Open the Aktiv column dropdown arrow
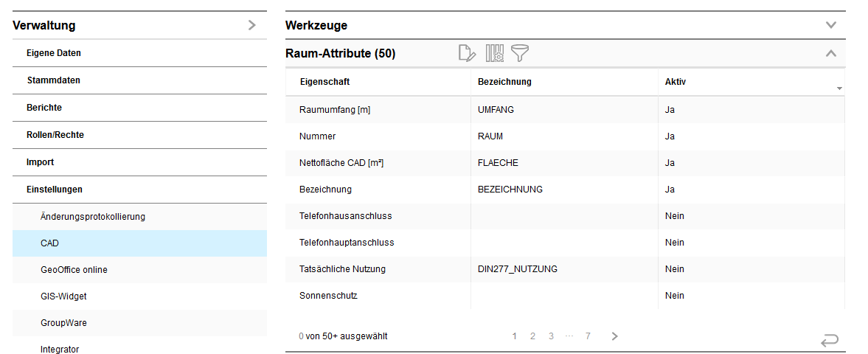Viewport: 868px width, 354px height. point(839,88)
